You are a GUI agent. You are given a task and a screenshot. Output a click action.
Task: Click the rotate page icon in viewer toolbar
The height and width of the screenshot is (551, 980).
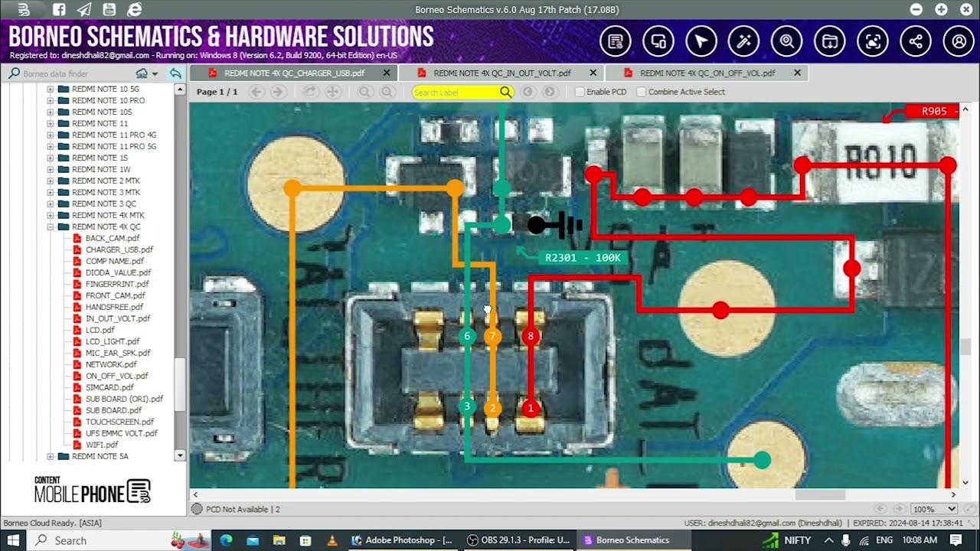310,92
